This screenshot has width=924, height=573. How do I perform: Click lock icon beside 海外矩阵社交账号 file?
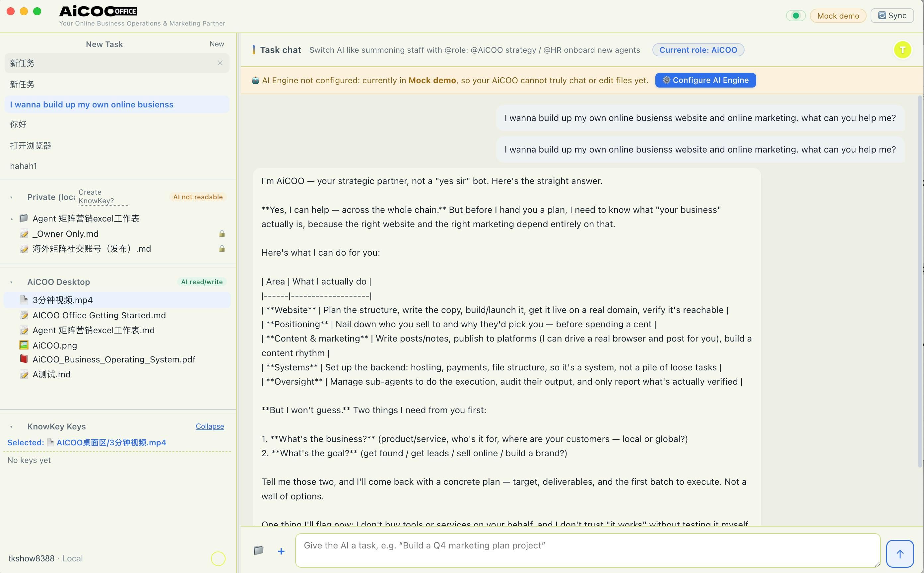(x=222, y=249)
